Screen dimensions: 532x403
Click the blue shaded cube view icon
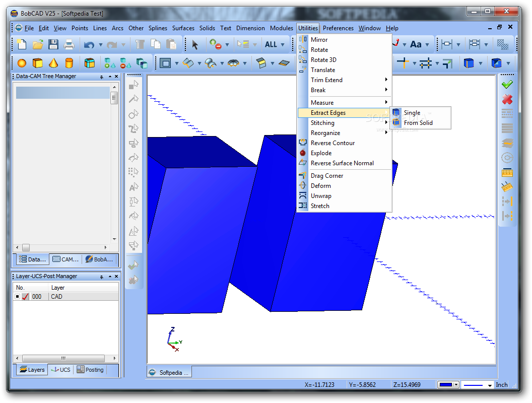coord(469,63)
